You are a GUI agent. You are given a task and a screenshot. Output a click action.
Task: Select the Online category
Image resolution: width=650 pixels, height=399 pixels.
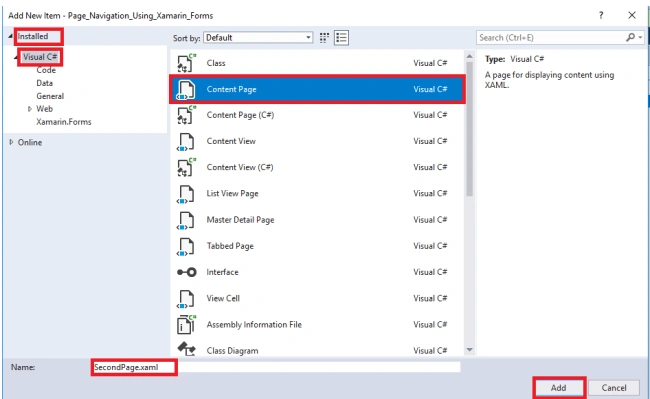click(30, 142)
